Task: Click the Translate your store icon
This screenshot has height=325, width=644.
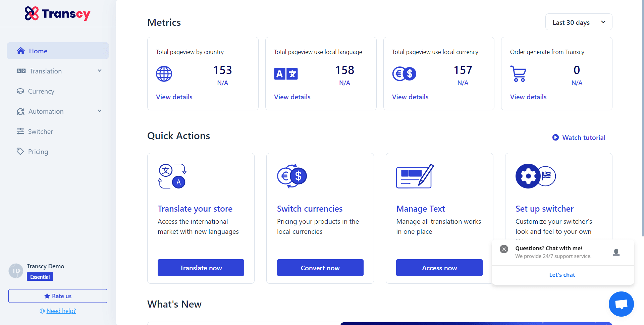Action: tap(172, 176)
